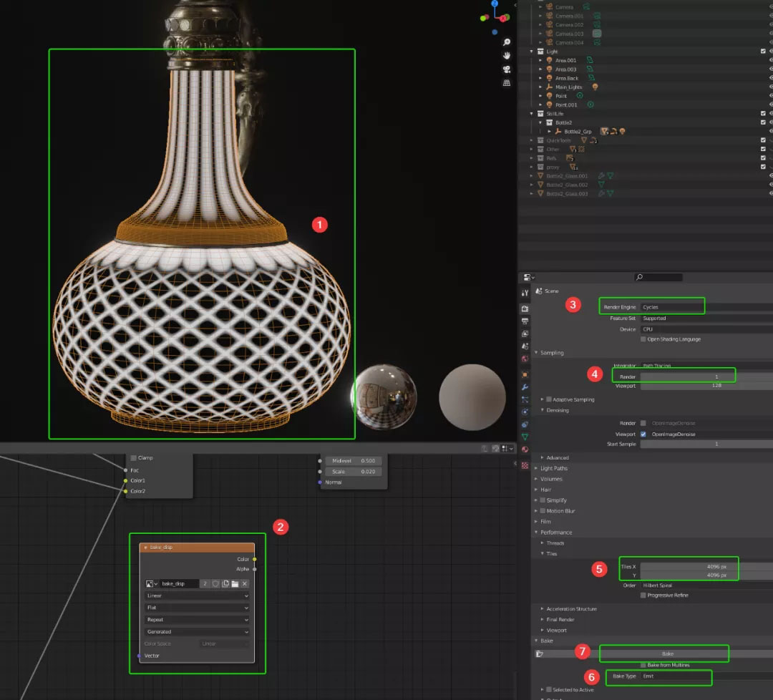Image resolution: width=773 pixels, height=700 pixels.
Task: Browse image icon in bake_disp node
Action: 151,583
